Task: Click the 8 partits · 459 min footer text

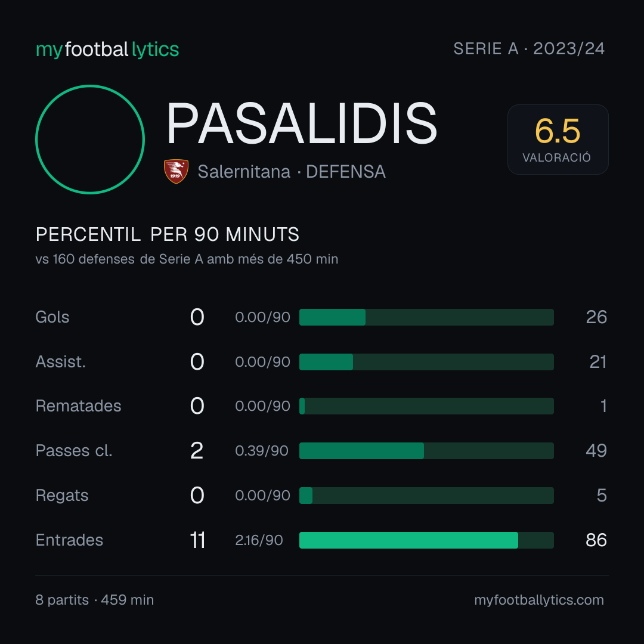Action: (94, 600)
